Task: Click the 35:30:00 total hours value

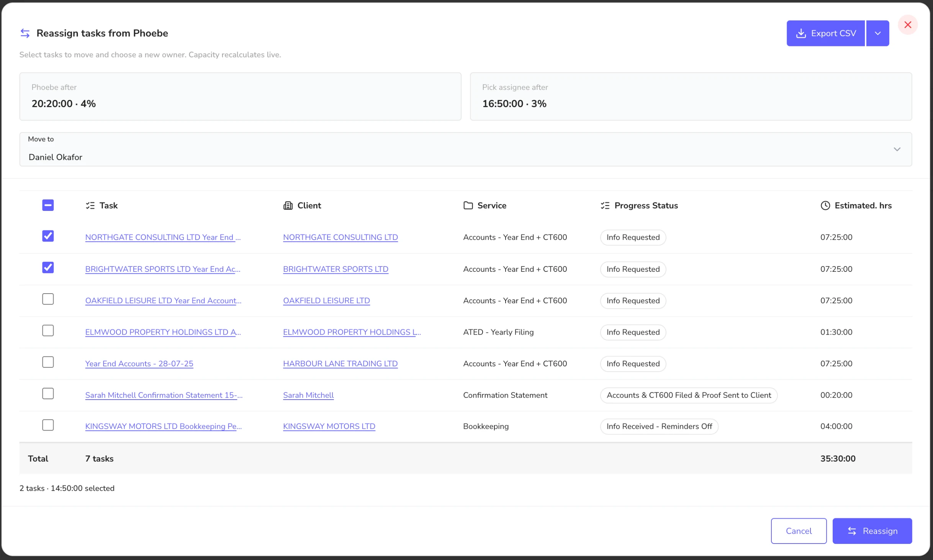Action: (x=838, y=459)
